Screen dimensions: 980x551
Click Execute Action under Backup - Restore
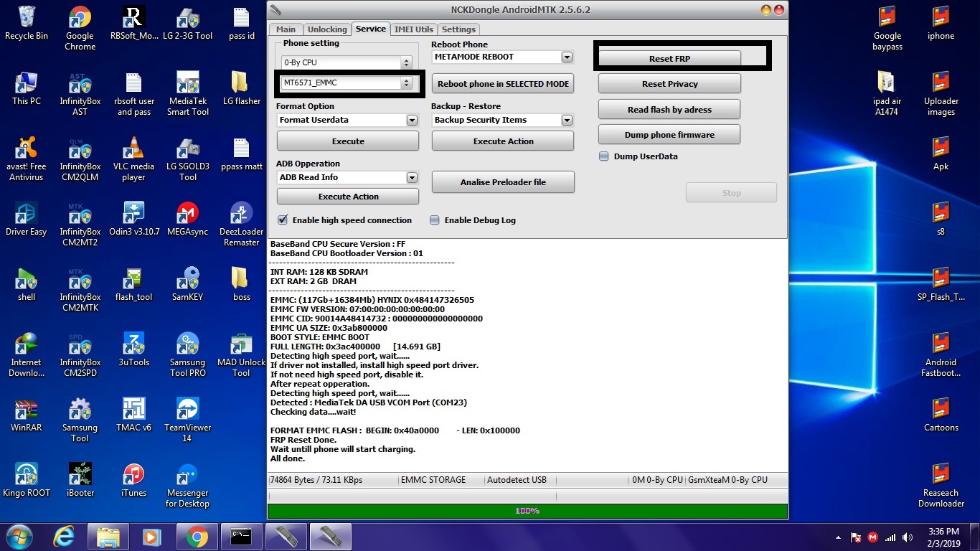[x=503, y=141]
